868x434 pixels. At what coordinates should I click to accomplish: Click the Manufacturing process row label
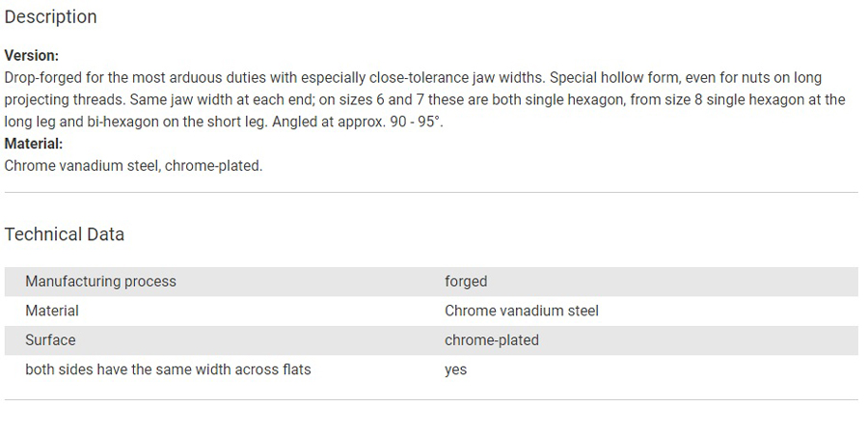(x=100, y=282)
